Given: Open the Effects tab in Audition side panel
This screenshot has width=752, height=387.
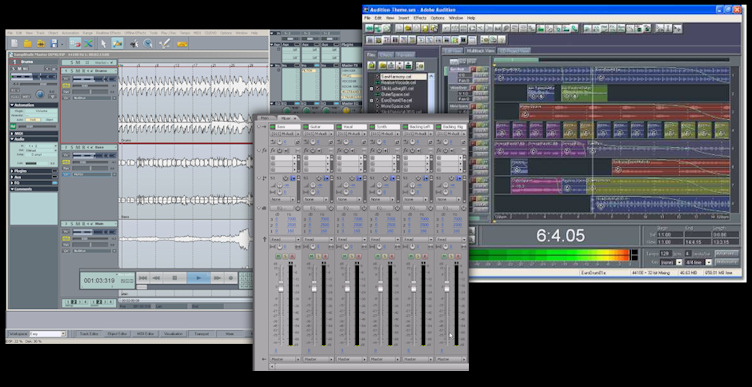Looking at the screenshot, I should (x=386, y=55).
